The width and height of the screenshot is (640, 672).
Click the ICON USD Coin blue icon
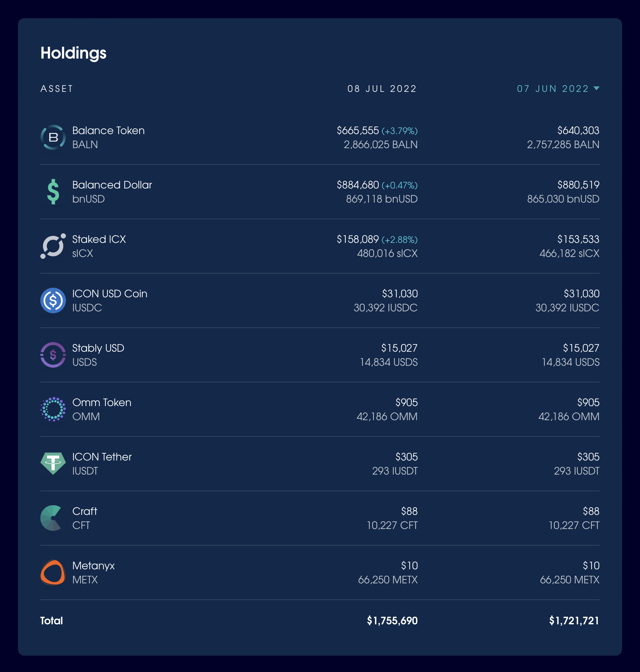[x=53, y=300]
